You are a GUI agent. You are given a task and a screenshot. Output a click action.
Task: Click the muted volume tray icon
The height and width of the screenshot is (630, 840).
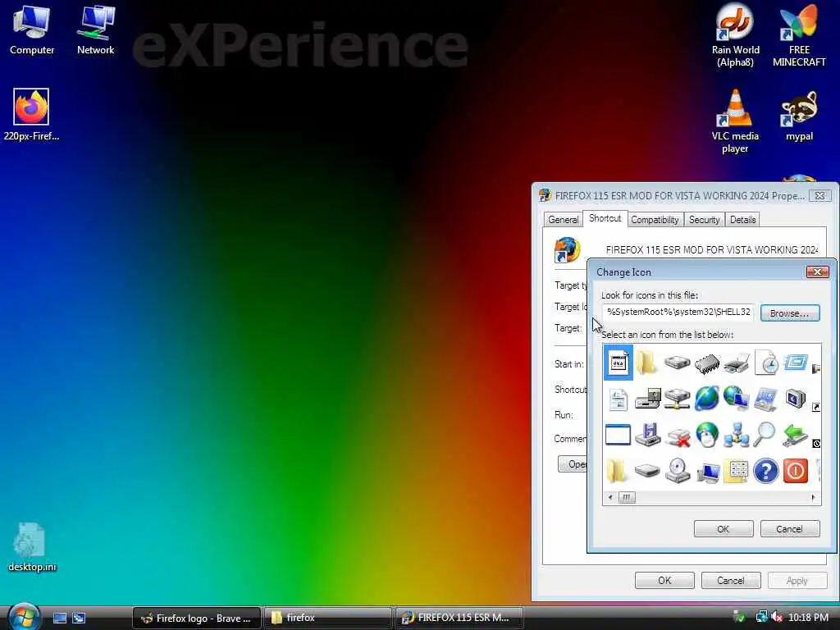click(777, 617)
